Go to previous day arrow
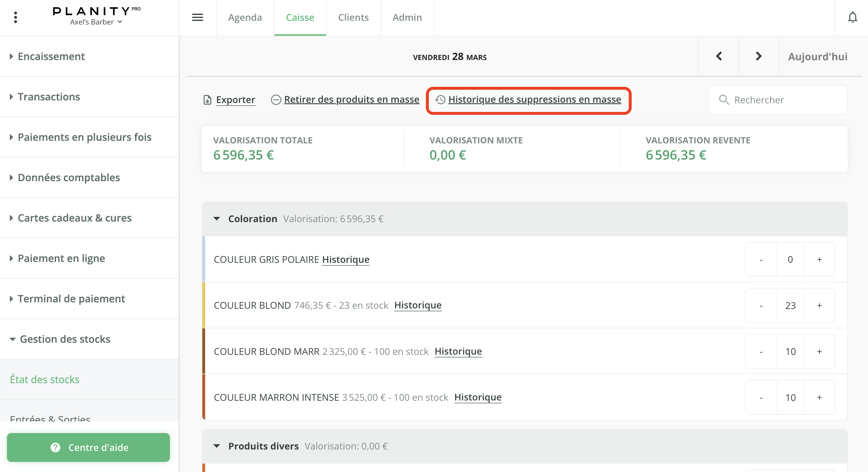The height and width of the screenshot is (472, 868). (719, 56)
